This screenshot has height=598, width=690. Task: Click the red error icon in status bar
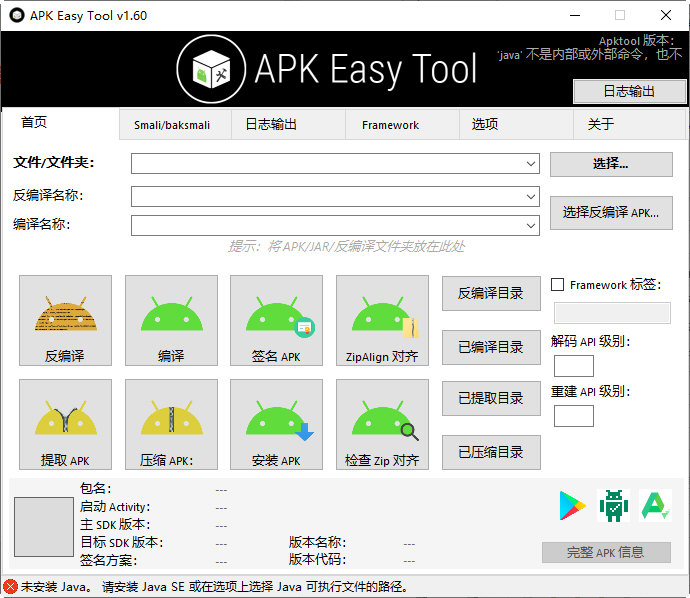tap(11, 587)
